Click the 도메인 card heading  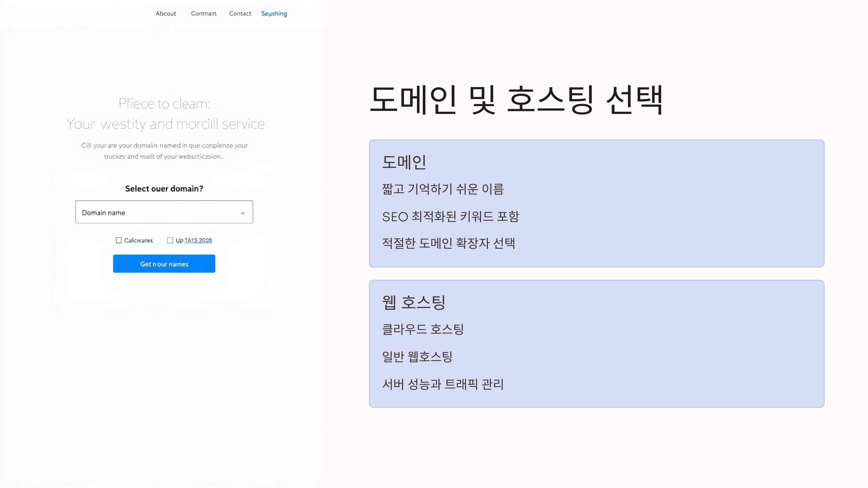[404, 162]
